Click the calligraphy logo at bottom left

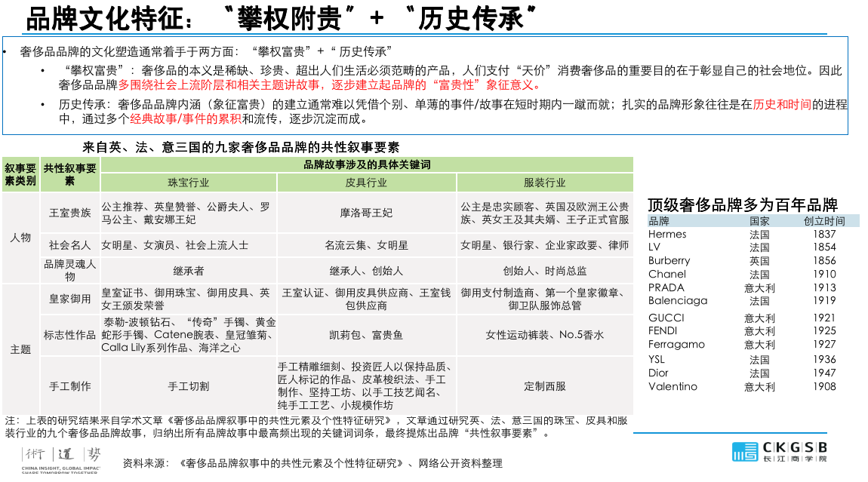(x=60, y=456)
